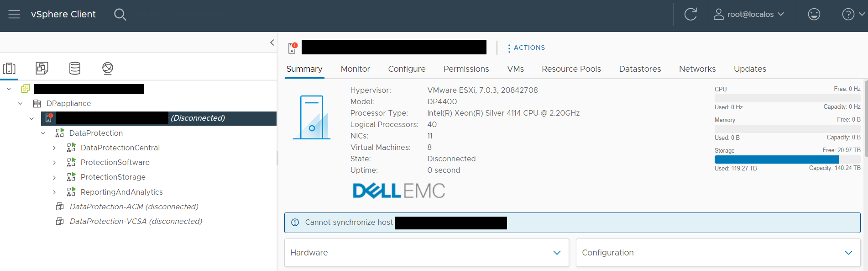Switch to VMs and Templates view

[x=42, y=68]
